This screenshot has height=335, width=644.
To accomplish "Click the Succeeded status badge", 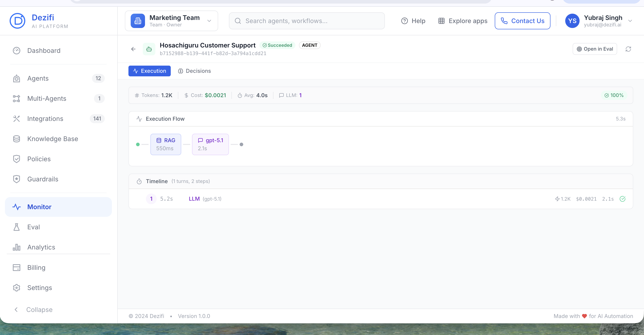I will pyautogui.click(x=277, y=45).
